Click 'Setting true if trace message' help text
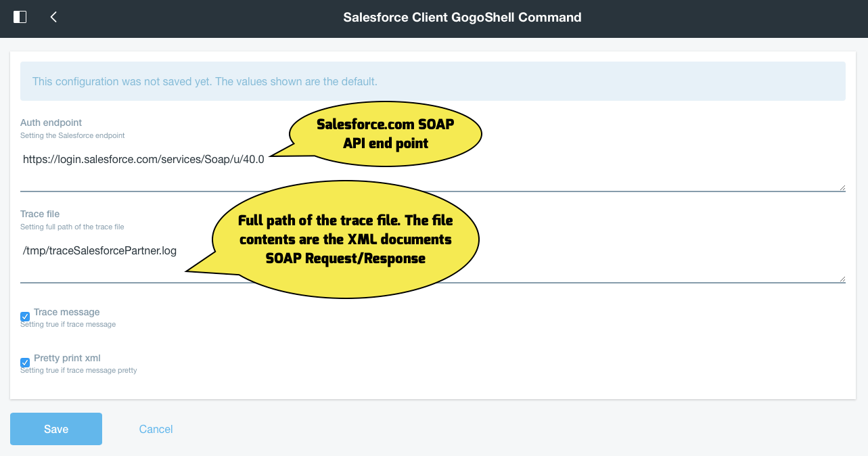The height and width of the screenshot is (456, 868). (x=68, y=324)
